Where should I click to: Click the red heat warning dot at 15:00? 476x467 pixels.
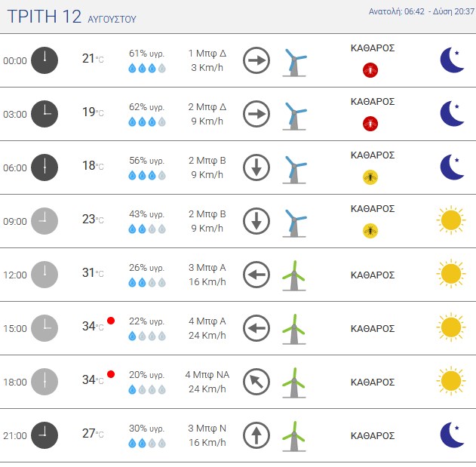111,321
